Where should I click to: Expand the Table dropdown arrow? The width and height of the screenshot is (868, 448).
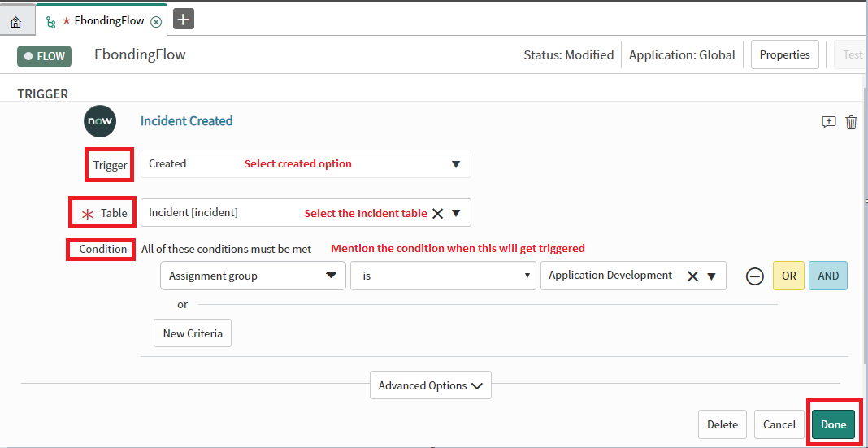pyautogui.click(x=456, y=213)
